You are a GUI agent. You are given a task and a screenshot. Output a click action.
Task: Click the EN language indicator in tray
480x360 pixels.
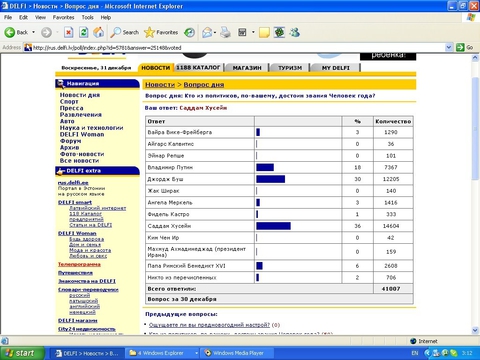(x=415, y=353)
